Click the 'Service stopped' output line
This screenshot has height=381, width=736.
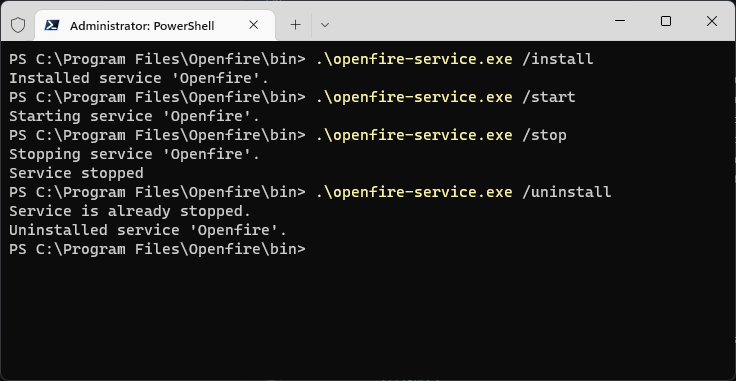pyautogui.click(x=76, y=173)
